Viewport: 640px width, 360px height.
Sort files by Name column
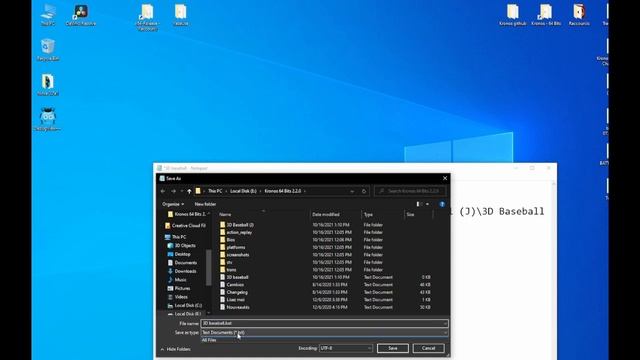point(225,215)
